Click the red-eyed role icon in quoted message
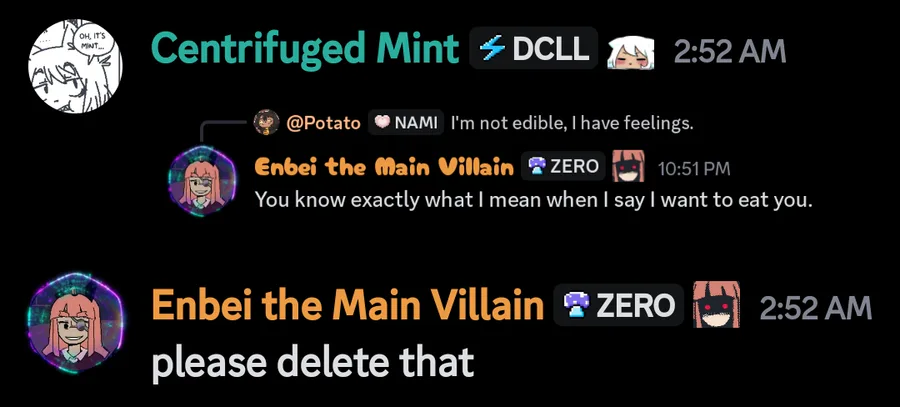The width and height of the screenshot is (900, 407). pos(629,166)
